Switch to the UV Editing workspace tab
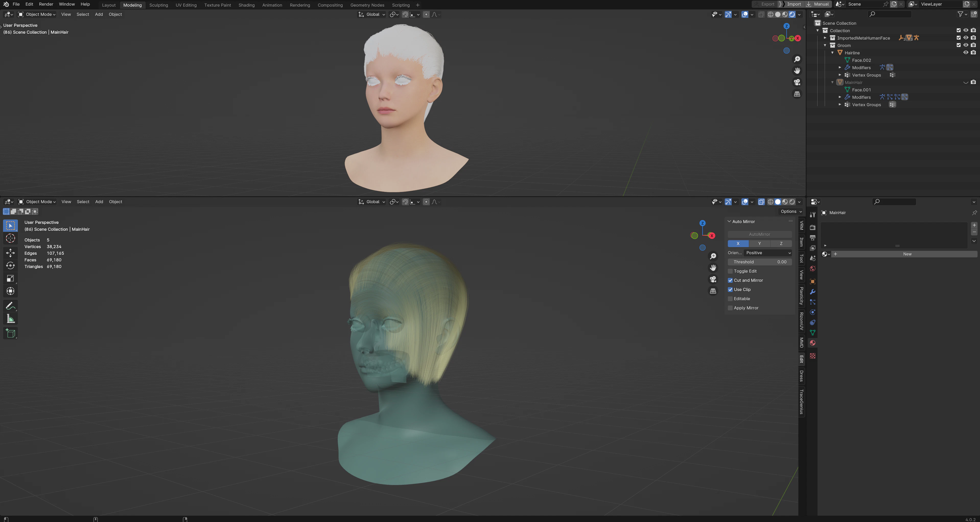Viewport: 980px width, 522px height. point(186,5)
